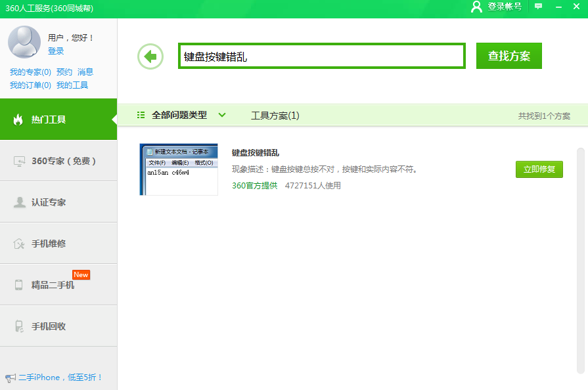Click the 登录 sign-in link
Screen dimensions: 588x390
pos(56,51)
